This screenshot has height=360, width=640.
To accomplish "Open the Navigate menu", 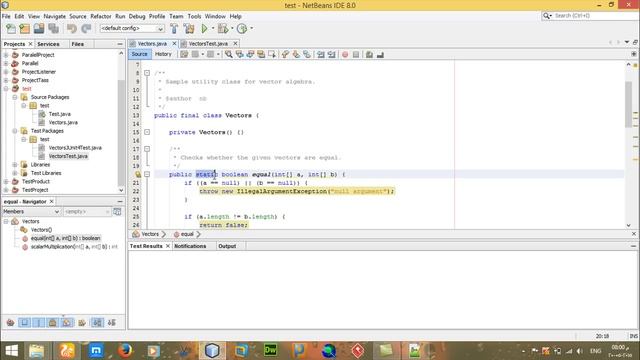I will click(55, 16).
